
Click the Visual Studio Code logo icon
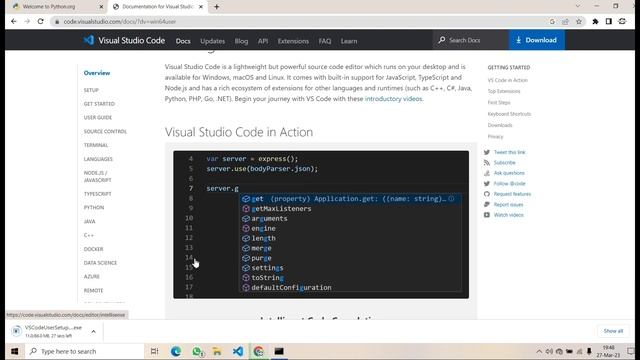pyautogui.click(x=89, y=40)
